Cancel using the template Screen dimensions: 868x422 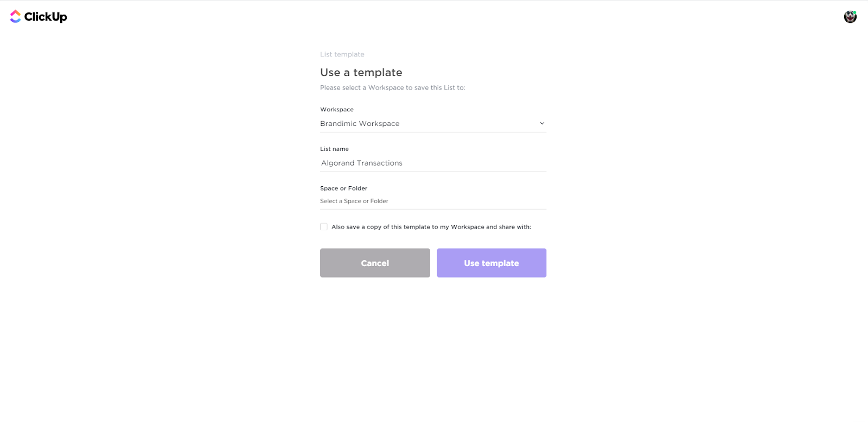(375, 263)
